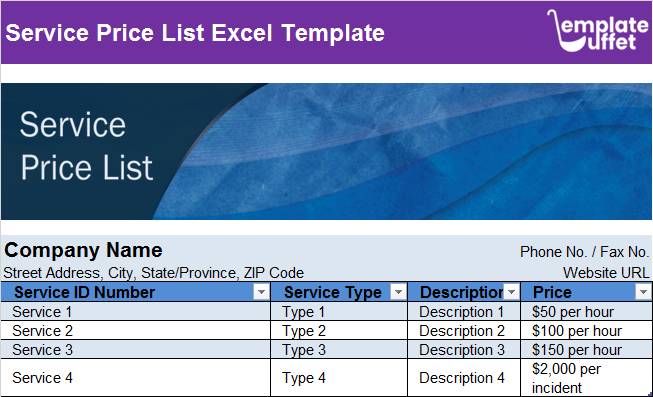This screenshot has height=397, width=653.
Task: Select the Service 1 cell
Action: coord(136,312)
